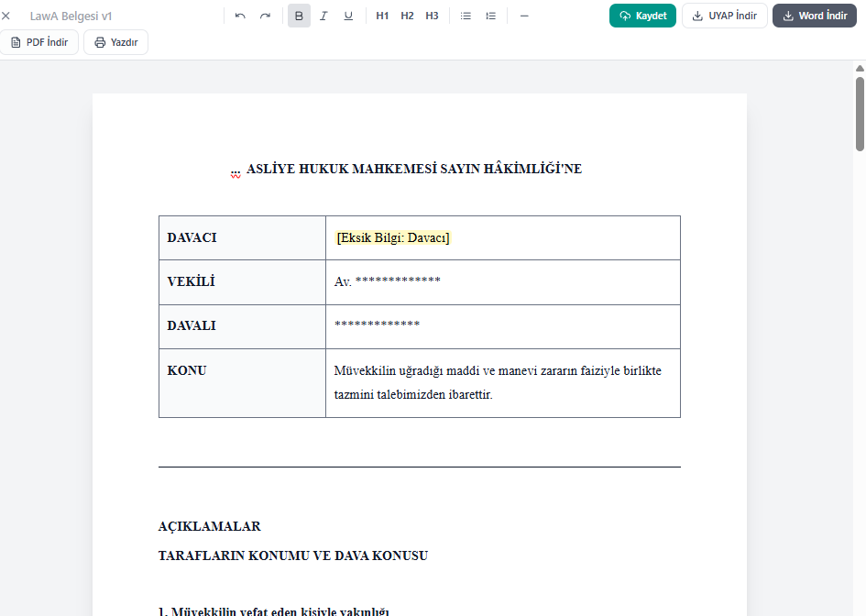Insert a numbered list
The image size is (866, 616).
[490, 16]
